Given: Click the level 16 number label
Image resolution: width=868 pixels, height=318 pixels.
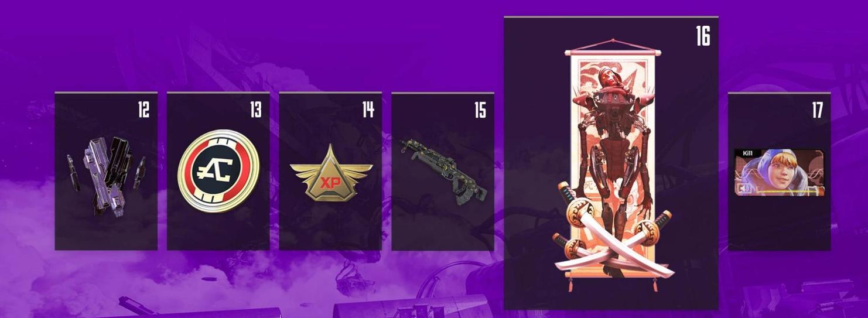Looking at the screenshot, I should 703,36.
